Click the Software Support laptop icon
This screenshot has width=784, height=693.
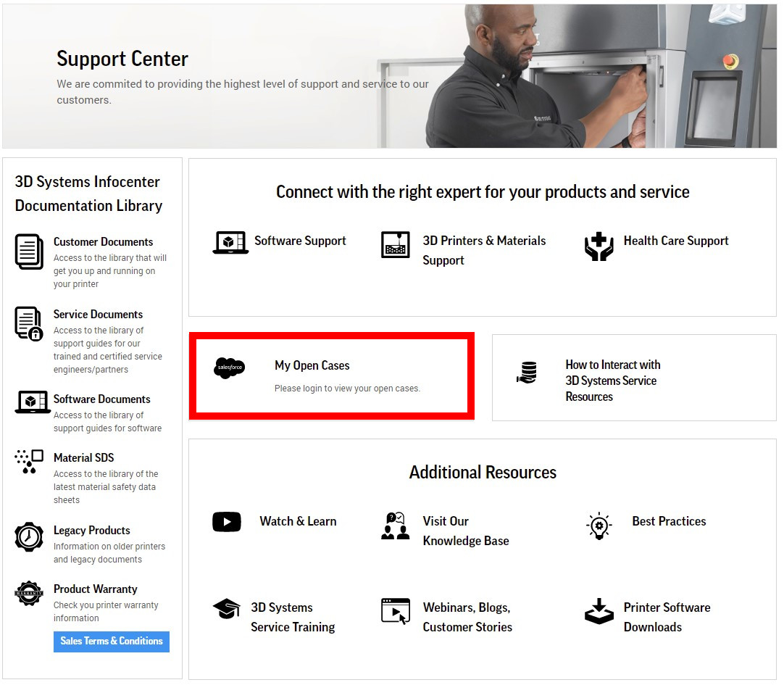click(x=230, y=242)
